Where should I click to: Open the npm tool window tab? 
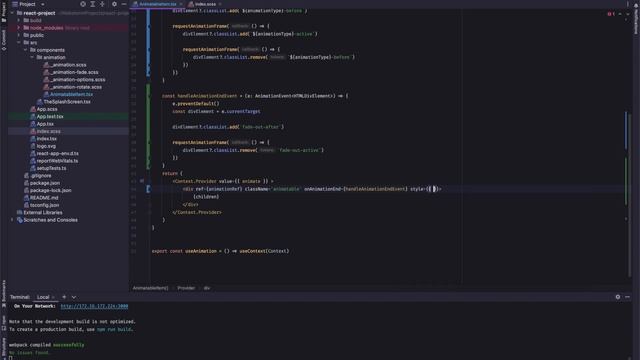pos(4,322)
